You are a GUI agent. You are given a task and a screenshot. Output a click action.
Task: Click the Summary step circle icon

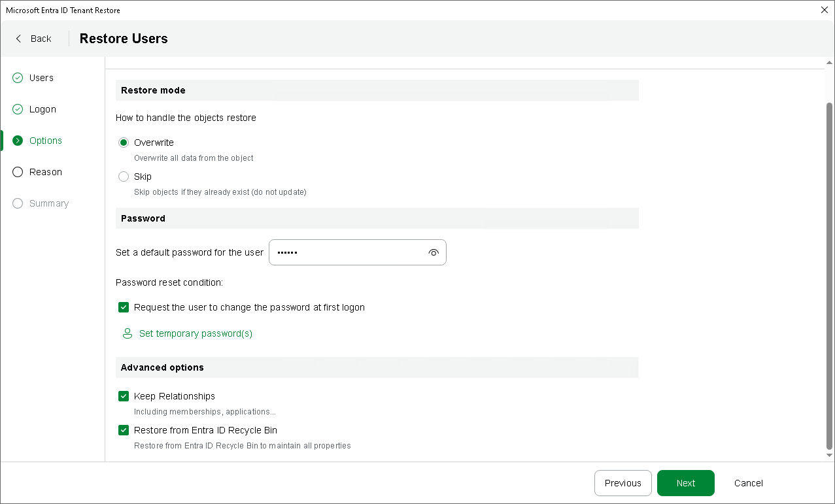(18, 203)
